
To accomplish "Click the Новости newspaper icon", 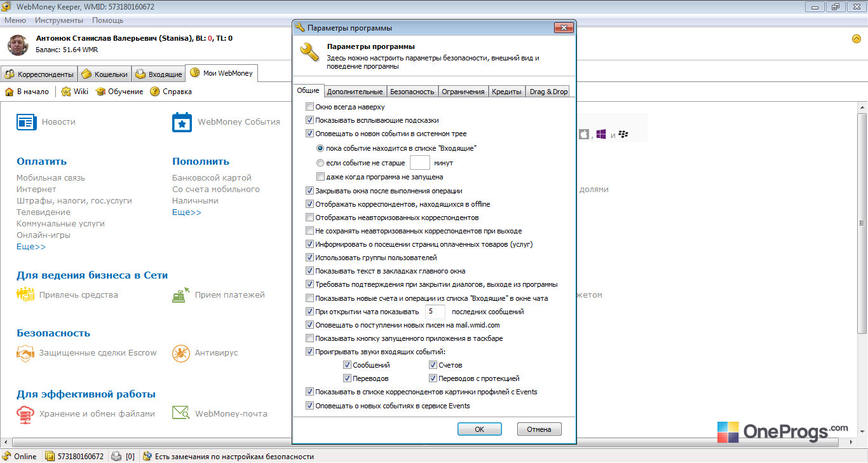I will pyautogui.click(x=26, y=122).
